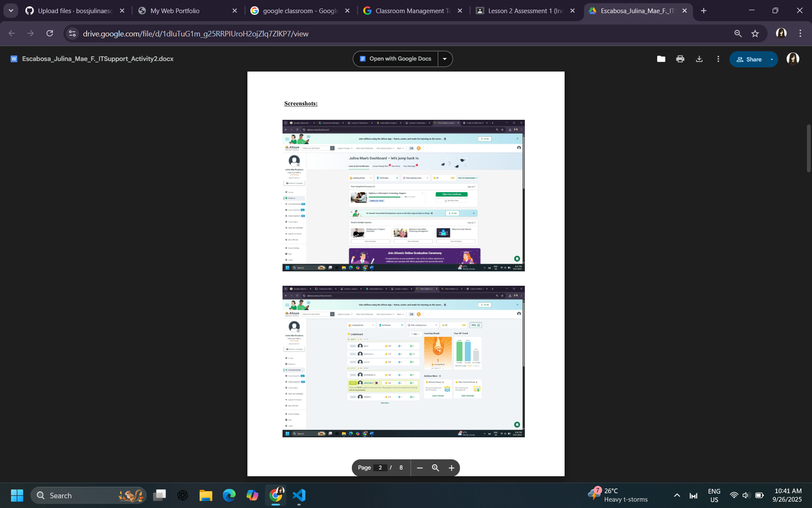Open the tab search chevron
This screenshot has height=508, width=812.
(x=11, y=11)
